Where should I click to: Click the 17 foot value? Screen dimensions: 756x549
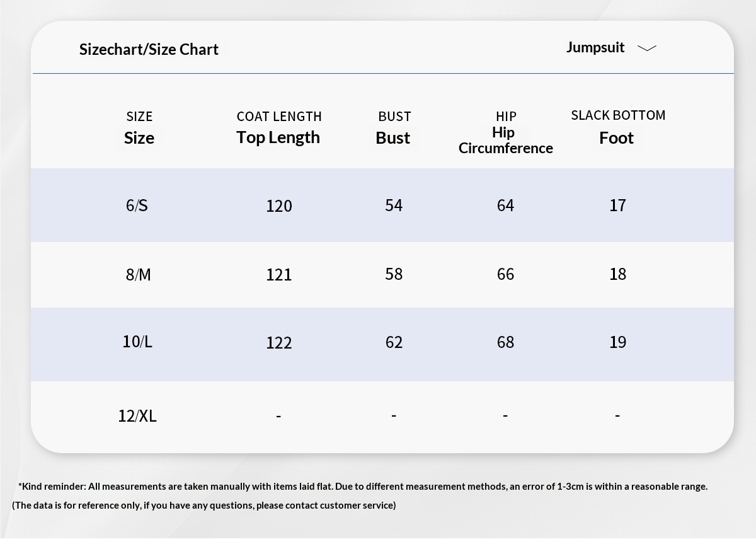point(617,205)
